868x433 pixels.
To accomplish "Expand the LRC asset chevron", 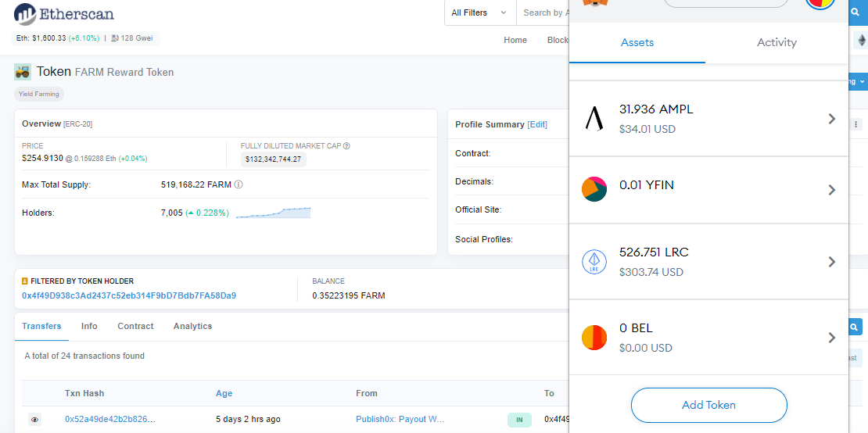I will coord(831,262).
